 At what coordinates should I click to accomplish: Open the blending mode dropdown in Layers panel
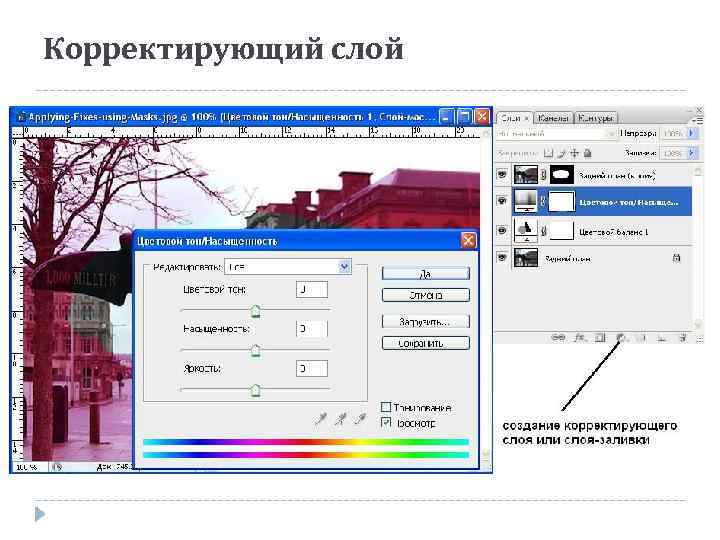coord(556,134)
